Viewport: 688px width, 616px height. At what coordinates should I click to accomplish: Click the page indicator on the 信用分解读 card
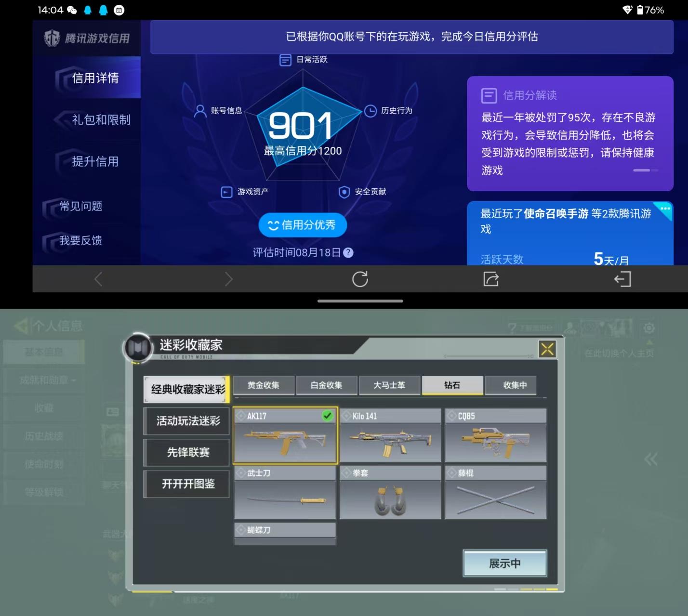click(x=646, y=170)
